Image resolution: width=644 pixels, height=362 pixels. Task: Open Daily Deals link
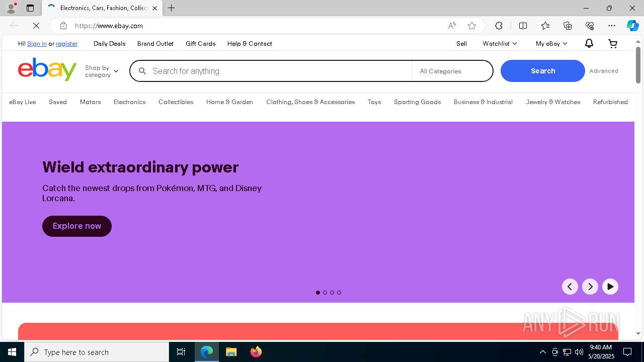tap(109, 44)
